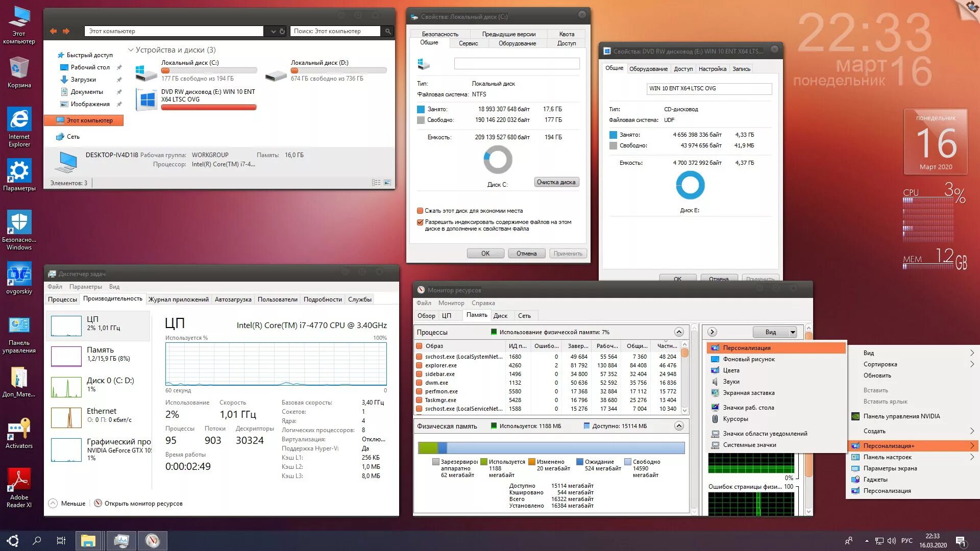Collapse the Устройства и диски group
The image size is (980, 551).
(131, 50)
